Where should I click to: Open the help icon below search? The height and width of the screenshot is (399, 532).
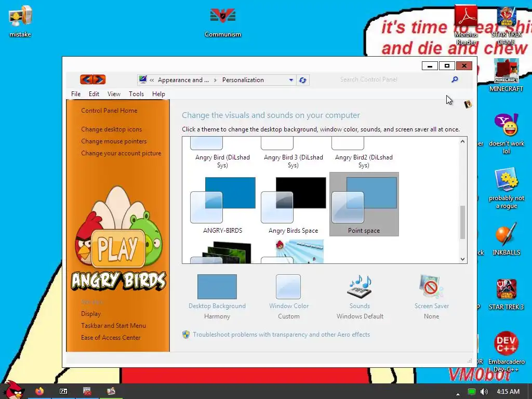pos(468,104)
